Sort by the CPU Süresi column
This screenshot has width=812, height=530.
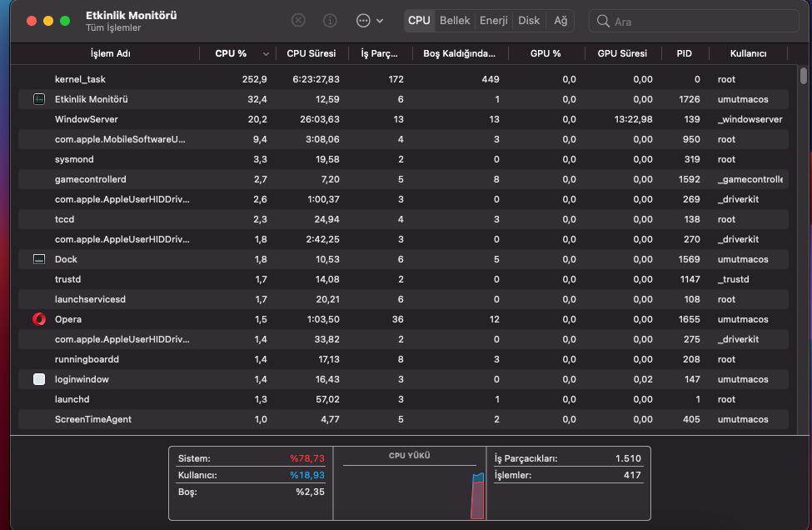311,53
